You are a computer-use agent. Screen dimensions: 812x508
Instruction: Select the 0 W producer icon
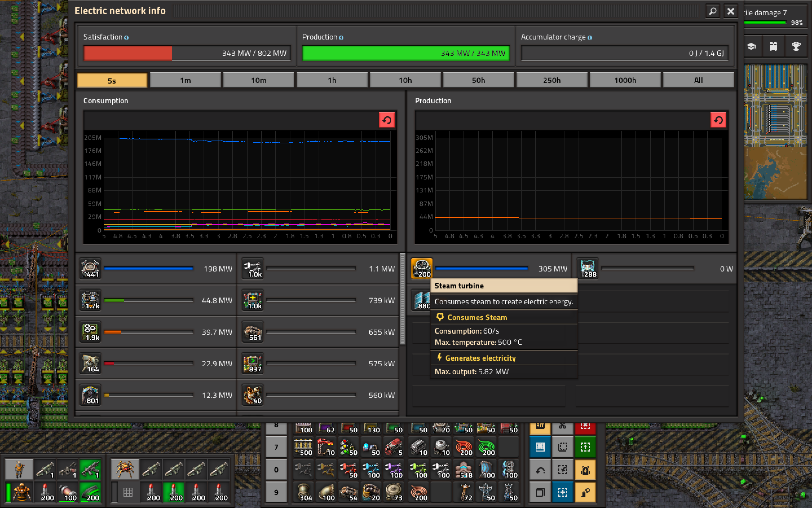(x=588, y=269)
